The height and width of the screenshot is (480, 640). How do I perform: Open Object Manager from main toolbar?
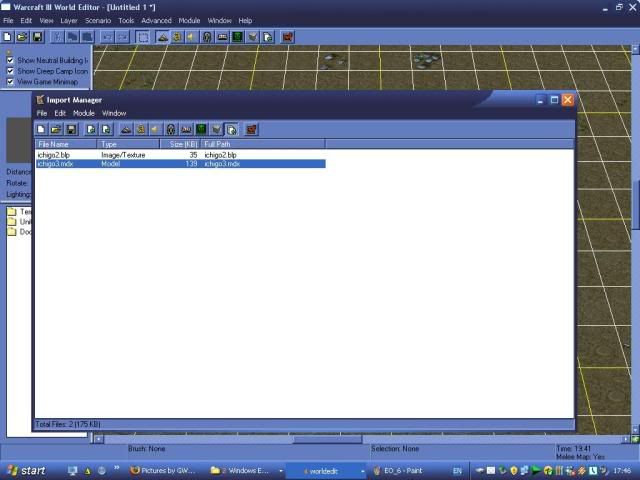coord(253,37)
